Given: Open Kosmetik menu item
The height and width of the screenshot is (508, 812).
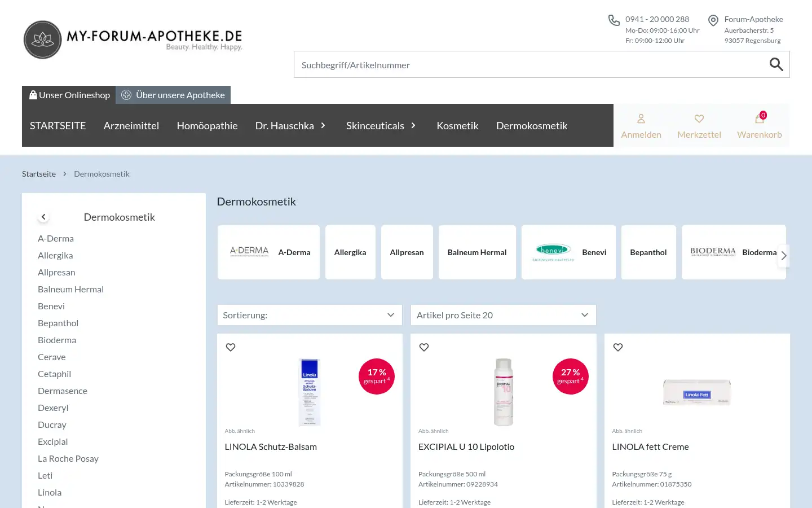Looking at the screenshot, I should 457,125.
